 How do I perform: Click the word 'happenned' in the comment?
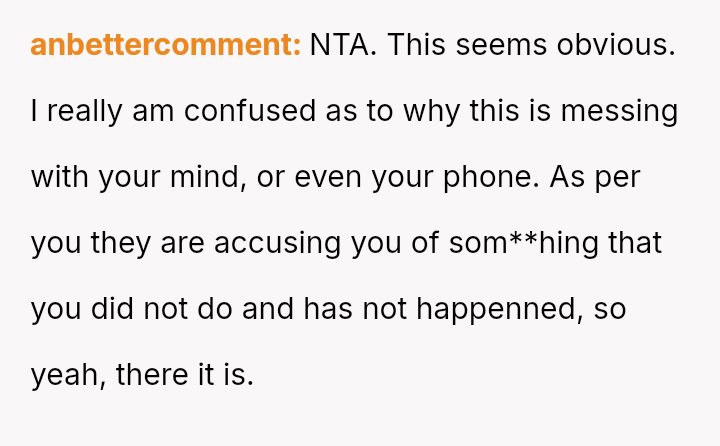click(497, 309)
